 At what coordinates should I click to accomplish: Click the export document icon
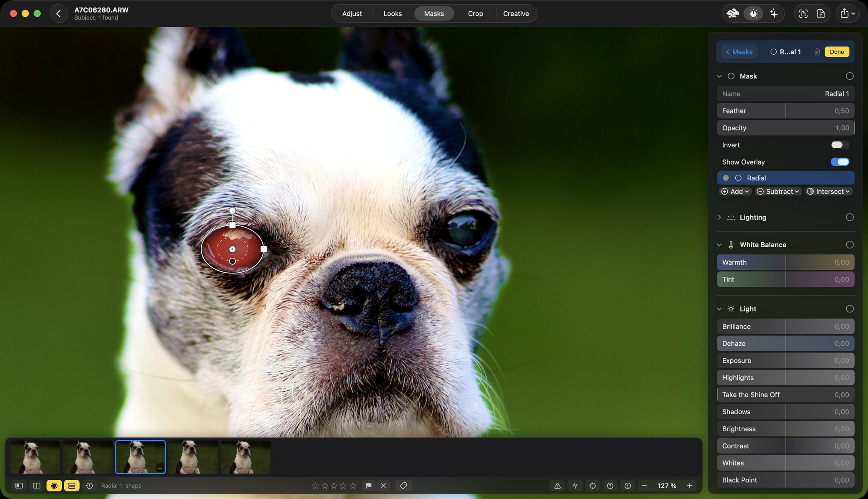pyautogui.click(x=821, y=14)
